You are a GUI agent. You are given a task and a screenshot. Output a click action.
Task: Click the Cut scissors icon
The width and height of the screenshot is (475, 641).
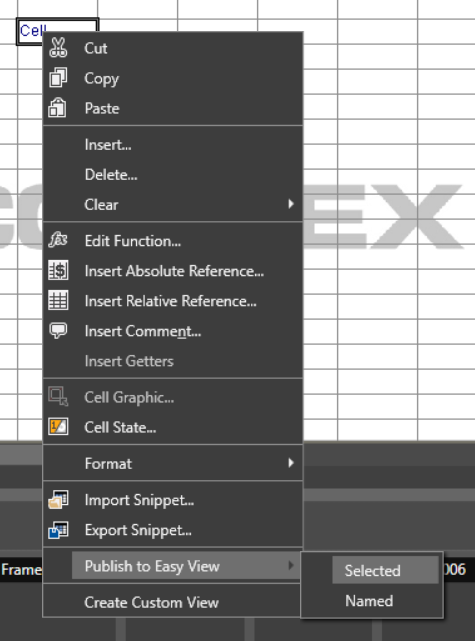point(58,47)
